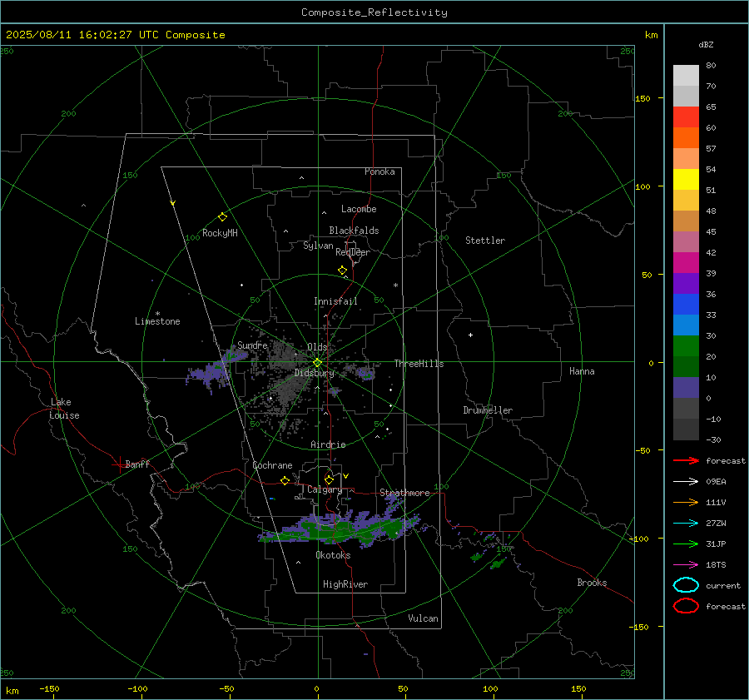Click the green 31JP arrow legend icon
Screen dimensions: 749x700
686,544
